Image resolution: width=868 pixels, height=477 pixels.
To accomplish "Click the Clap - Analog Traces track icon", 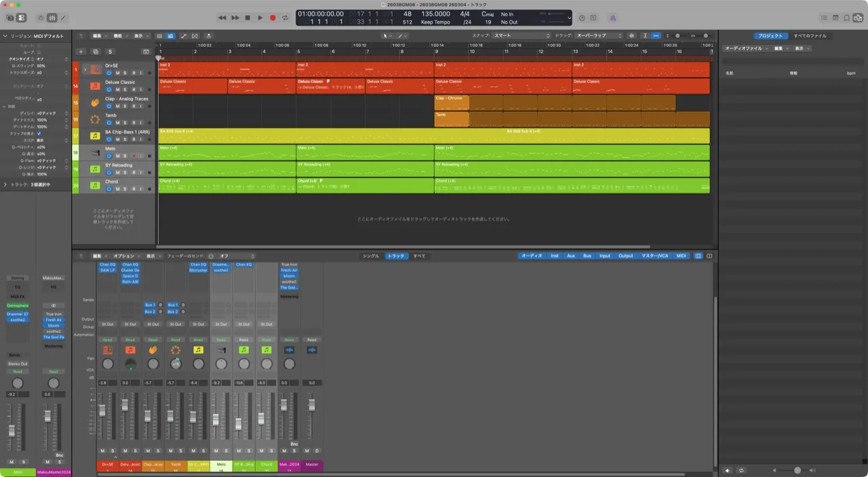I will (95, 102).
